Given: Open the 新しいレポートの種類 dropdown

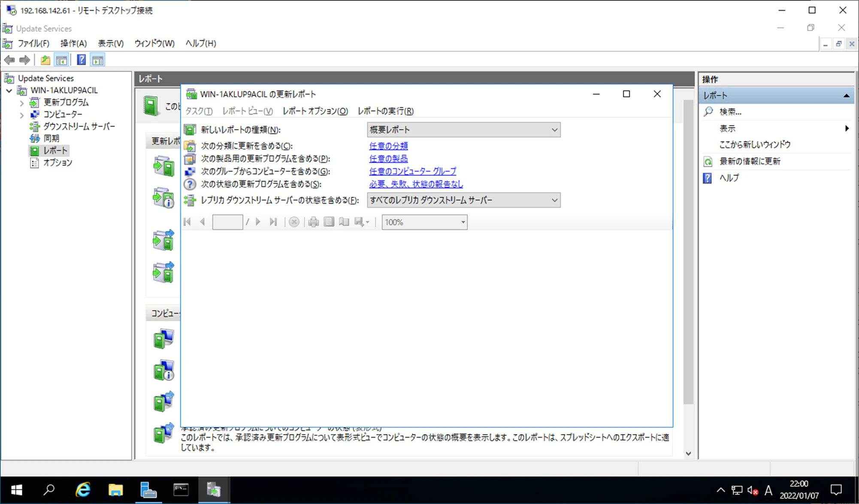Looking at the screenshot, I should [x=463, y=130].
